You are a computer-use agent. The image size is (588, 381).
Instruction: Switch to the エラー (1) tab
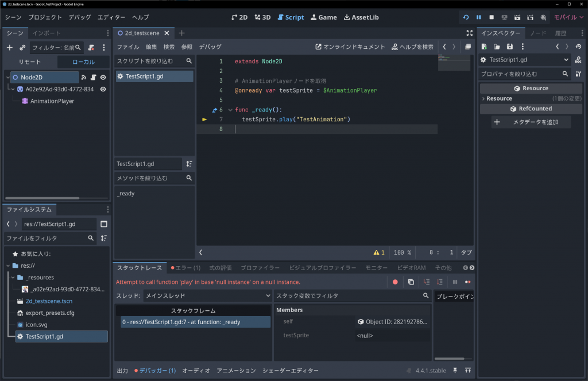click(x=185, y=268)
